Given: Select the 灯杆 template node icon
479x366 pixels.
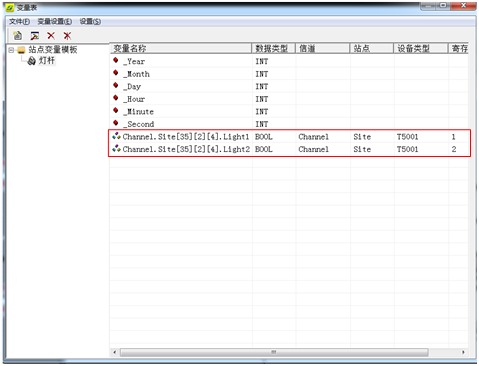Looking at the screenshot, I should click(31, 61).
